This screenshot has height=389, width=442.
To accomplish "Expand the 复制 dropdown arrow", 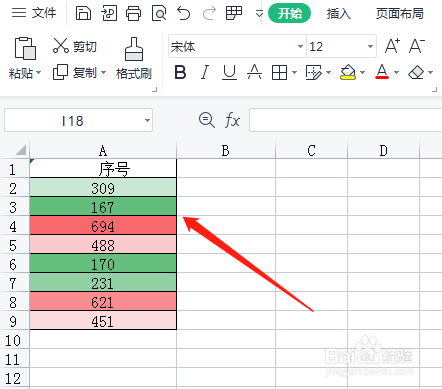I will pos(103,72).
